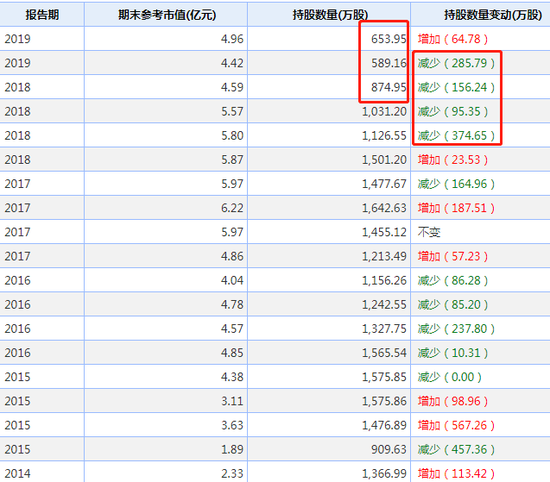
Task: Click the holdings value 653.95
Action: [x=389, y=39]
